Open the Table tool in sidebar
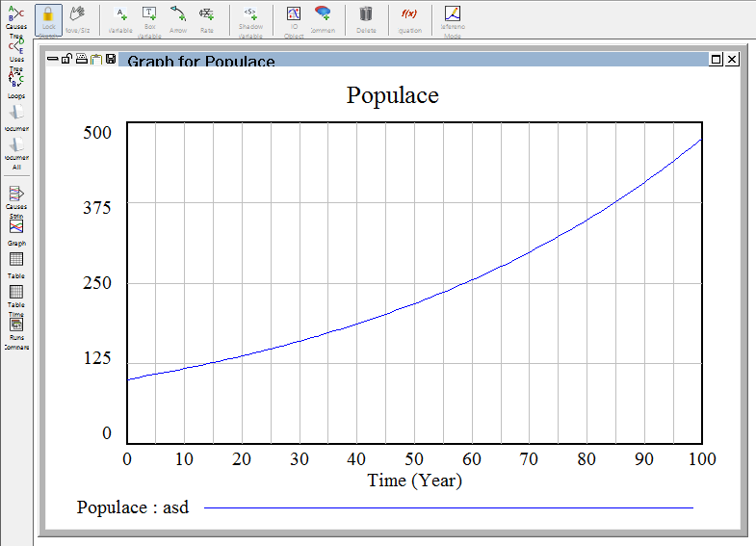This screenshot has height=546, width=756. point(16,263)
